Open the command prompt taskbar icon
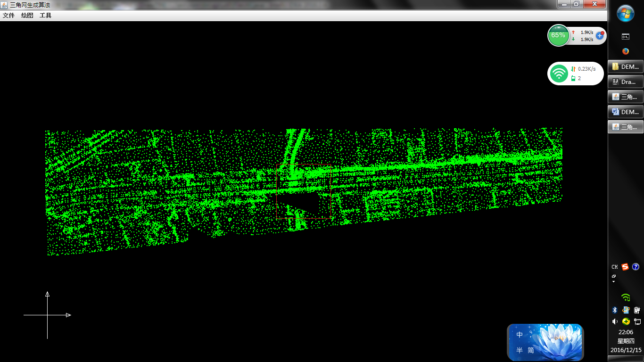This screenshot has width=644, height=362. click(626, 36)
